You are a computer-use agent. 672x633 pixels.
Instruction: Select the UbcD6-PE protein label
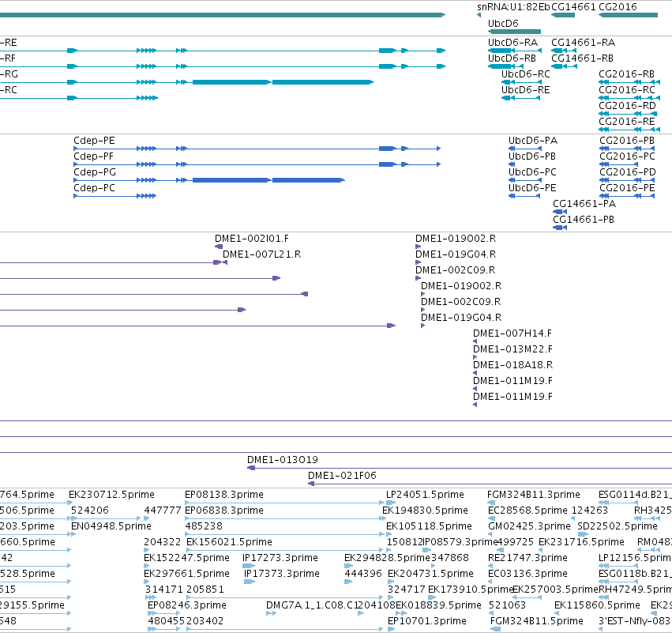tap(532, 188)
